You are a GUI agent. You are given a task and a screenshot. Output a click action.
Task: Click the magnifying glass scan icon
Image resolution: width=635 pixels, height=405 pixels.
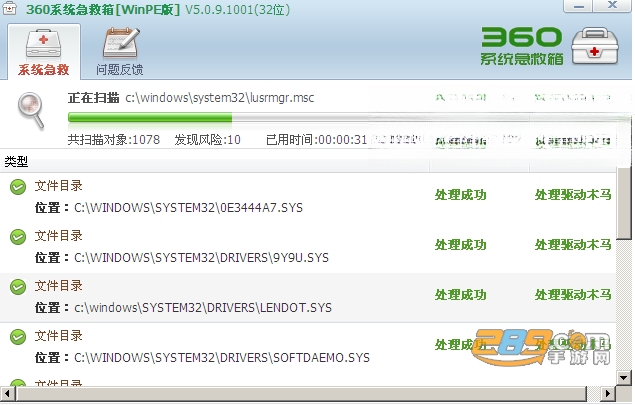31,110
